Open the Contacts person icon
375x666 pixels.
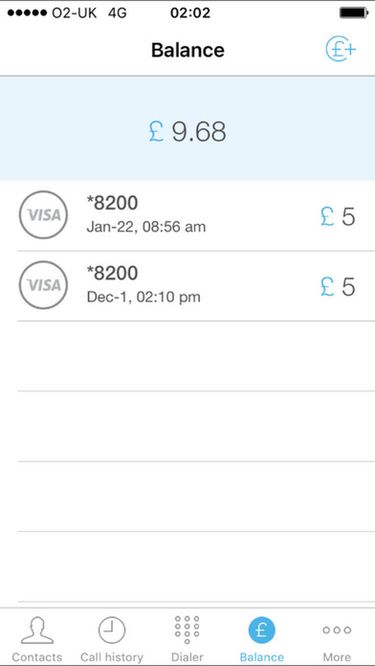[37, 630]
